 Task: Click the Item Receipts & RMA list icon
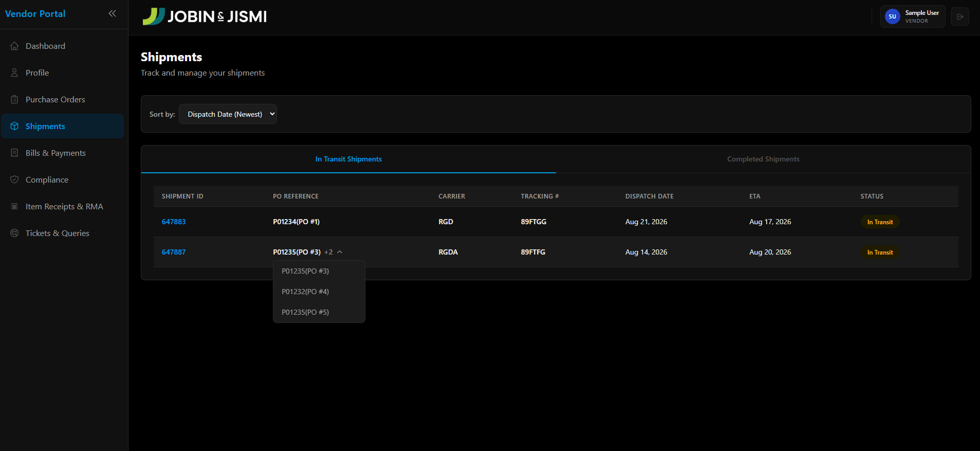[x=14, y=206]
